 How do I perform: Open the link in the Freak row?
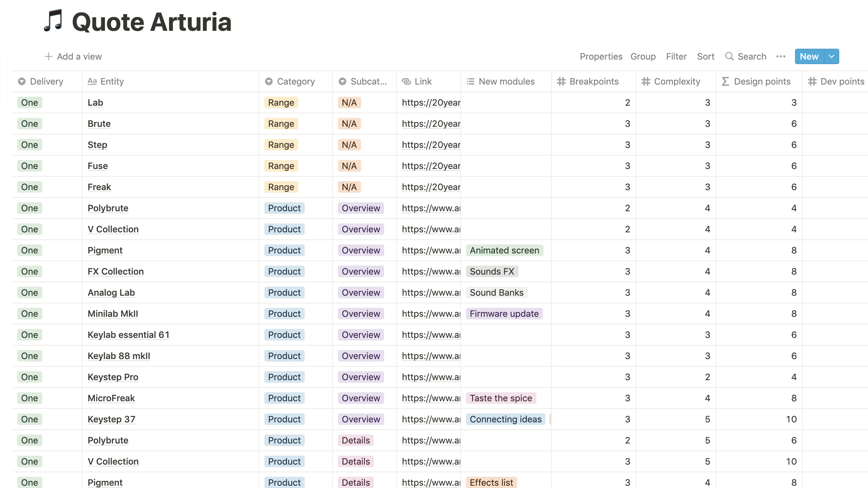coord(431,187)
